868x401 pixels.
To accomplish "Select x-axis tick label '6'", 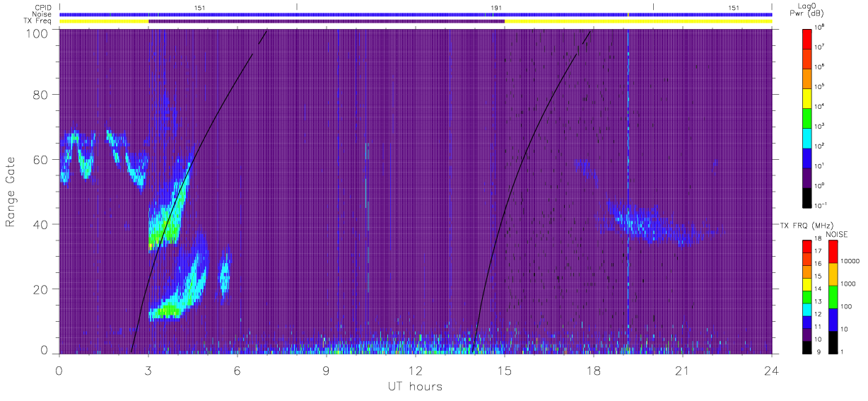I will pyautogui.click(x=237, y=371).
